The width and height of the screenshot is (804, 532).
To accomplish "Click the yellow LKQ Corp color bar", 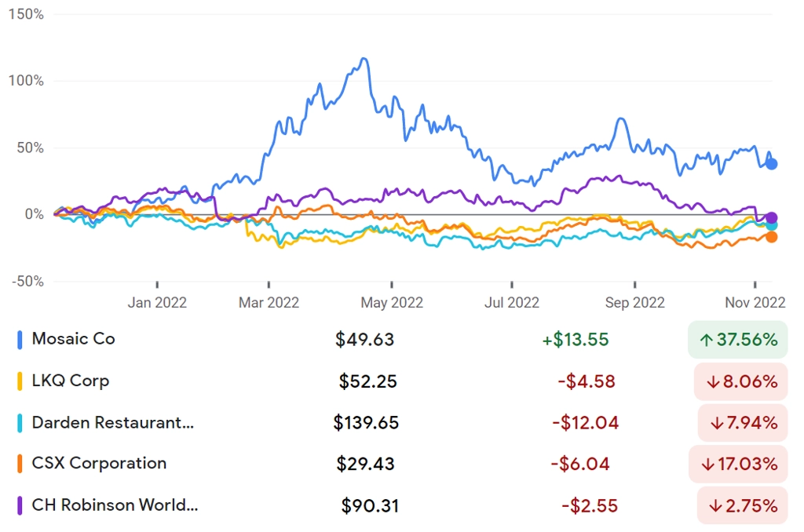I will click(x=20, y=381).
